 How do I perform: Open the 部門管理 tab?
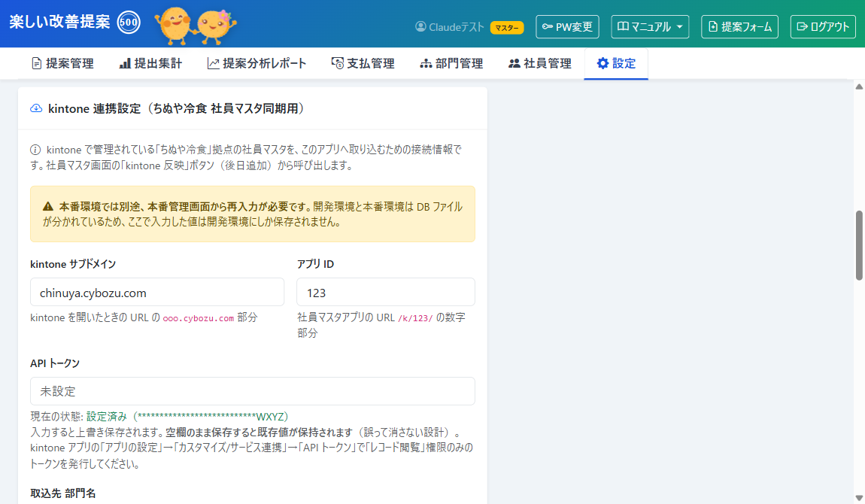click(451, 63)
